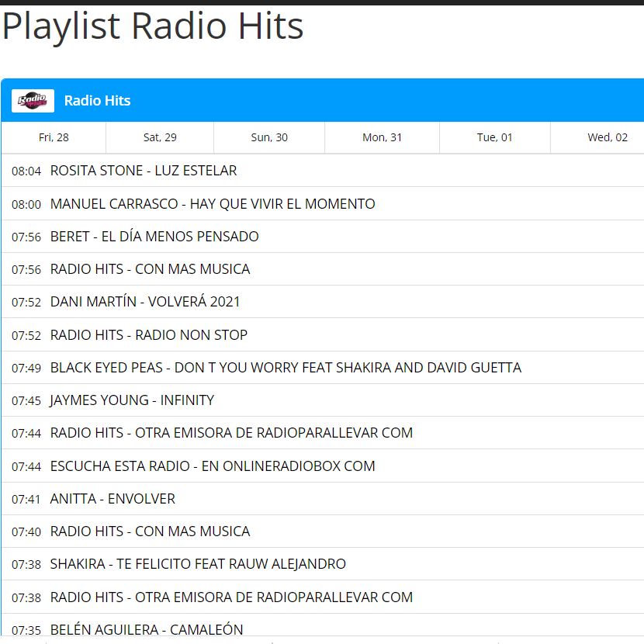Click Shakira - Te Felicito Feat Rauw Alejandro
Screen dimensions: 644x644
198,564
